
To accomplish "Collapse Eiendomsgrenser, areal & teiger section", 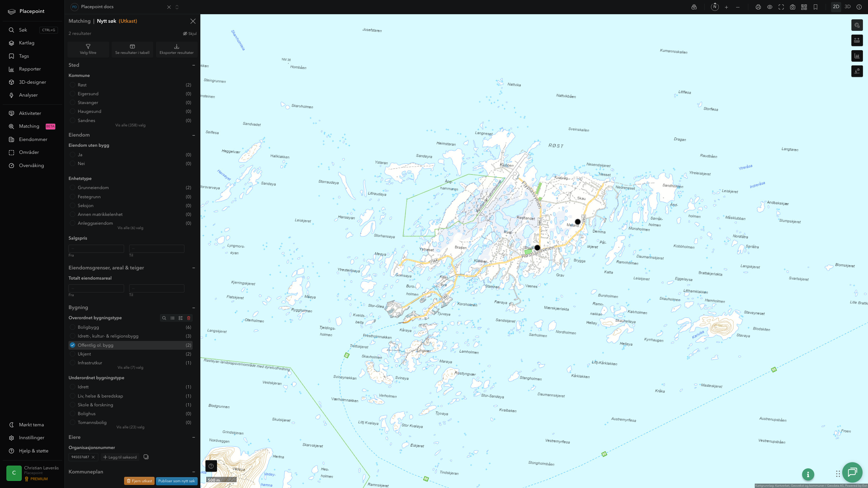I will point(194,268).
